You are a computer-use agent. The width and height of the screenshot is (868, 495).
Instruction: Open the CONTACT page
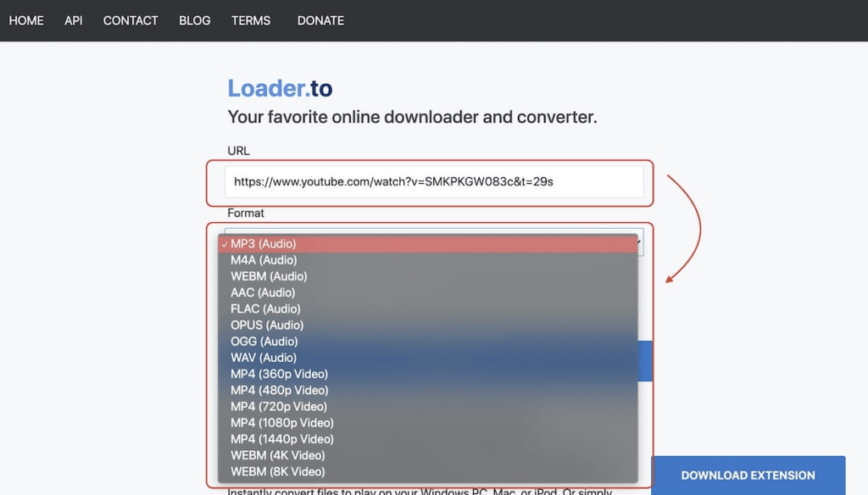click(x=131, y=21)
